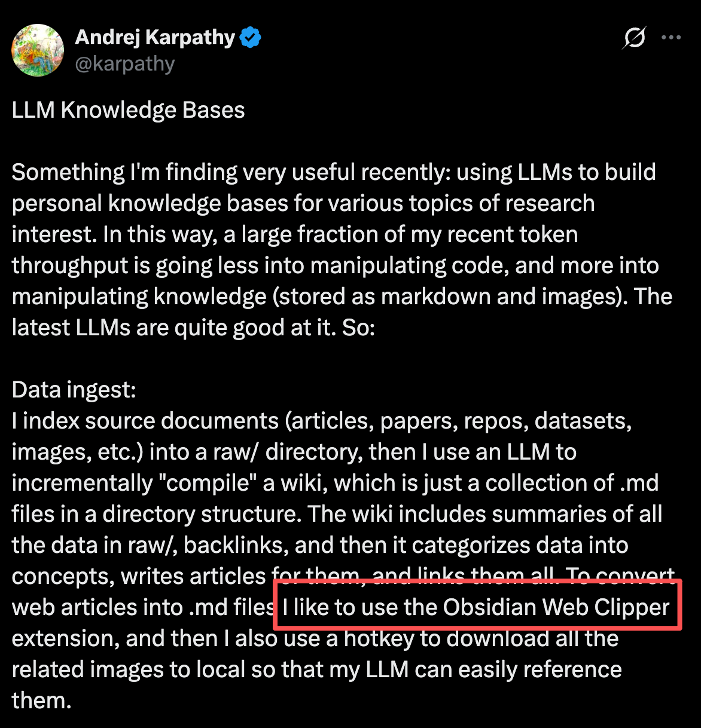Open Andrej Karpathy's profile avatar
This screenshot has width=701, height=728.
click(38, 50)
